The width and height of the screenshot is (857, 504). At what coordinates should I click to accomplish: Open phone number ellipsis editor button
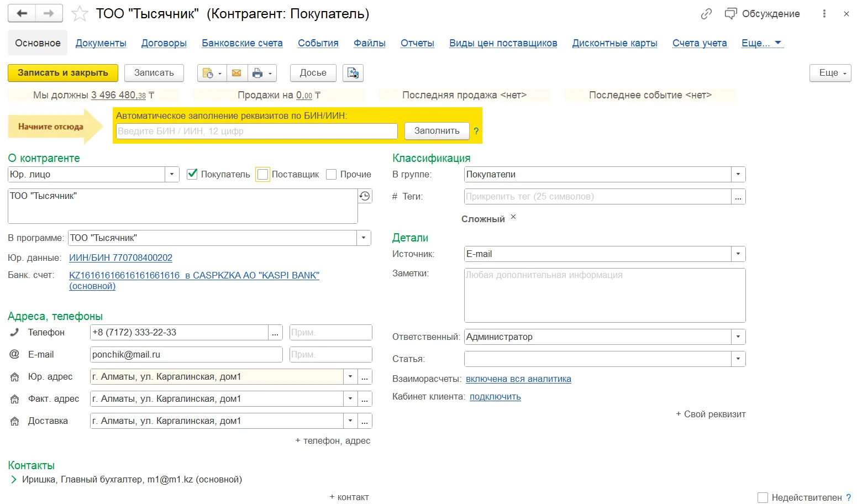[x=275, y=333]
